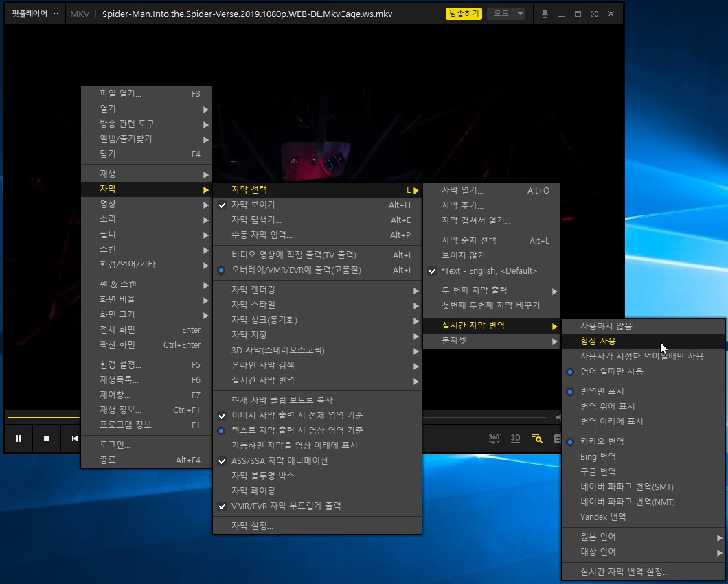Choose 사용하지 않음 to disable translation

tap(644, 326)
